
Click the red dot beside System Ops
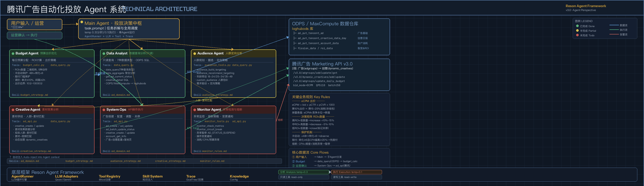[104, 110]
